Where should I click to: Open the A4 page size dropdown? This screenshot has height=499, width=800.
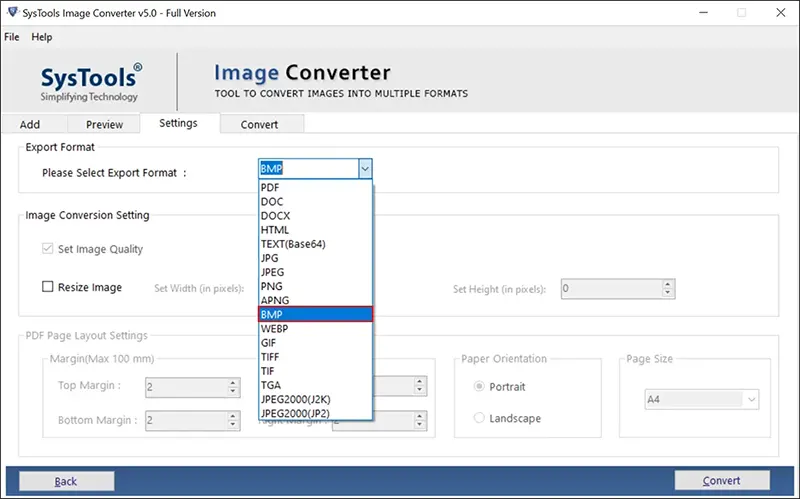pyautogui.click(x=702, y=400)
